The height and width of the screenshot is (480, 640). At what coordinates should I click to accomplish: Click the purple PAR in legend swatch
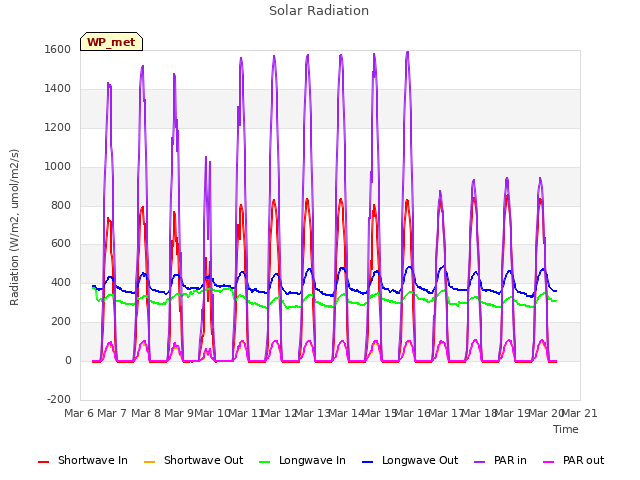point(480,462)
